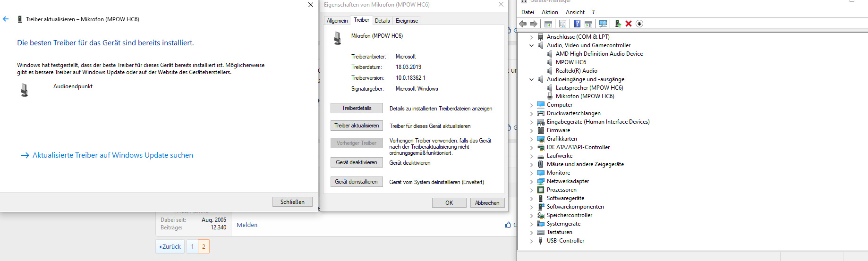Click the Firmware category icon

click(541, 130)
